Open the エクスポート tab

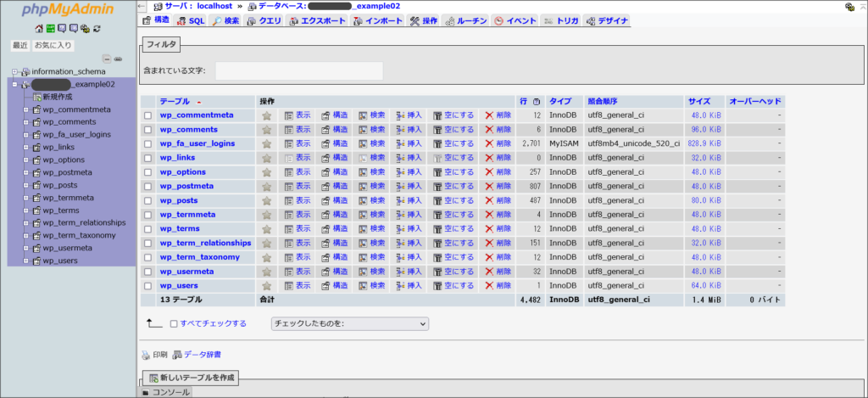coord(317,20)
